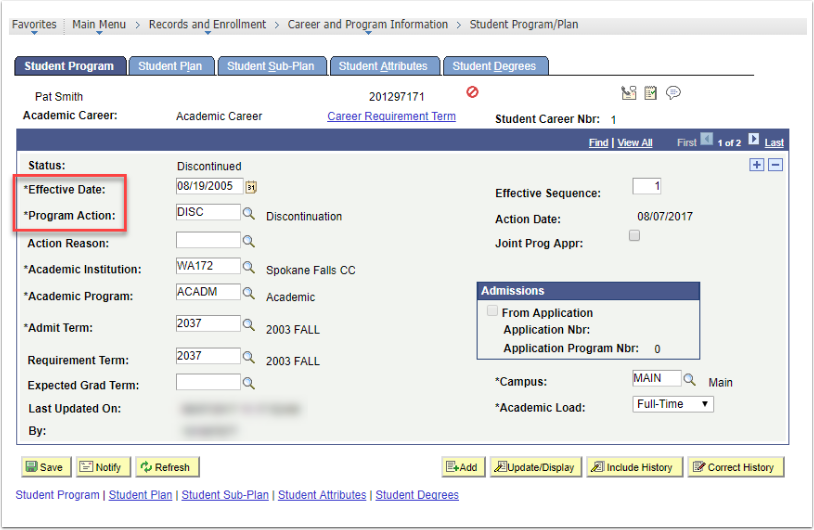Open Career and Program Information breadcrumb
The height and width of the screenshot is (530, 814).
point(368,24)
